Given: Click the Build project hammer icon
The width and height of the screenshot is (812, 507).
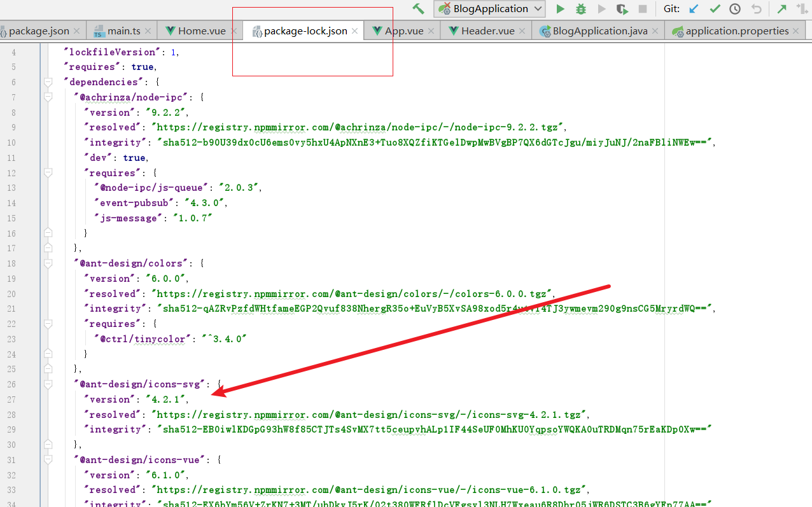Looking at the screenshot, I should coord(418,9).
